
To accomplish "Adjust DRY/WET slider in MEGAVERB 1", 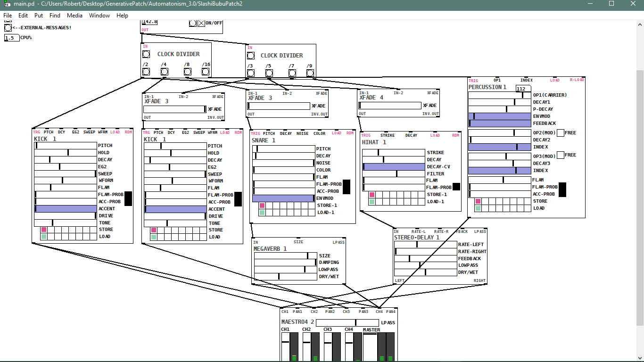I will pos(285,277).
